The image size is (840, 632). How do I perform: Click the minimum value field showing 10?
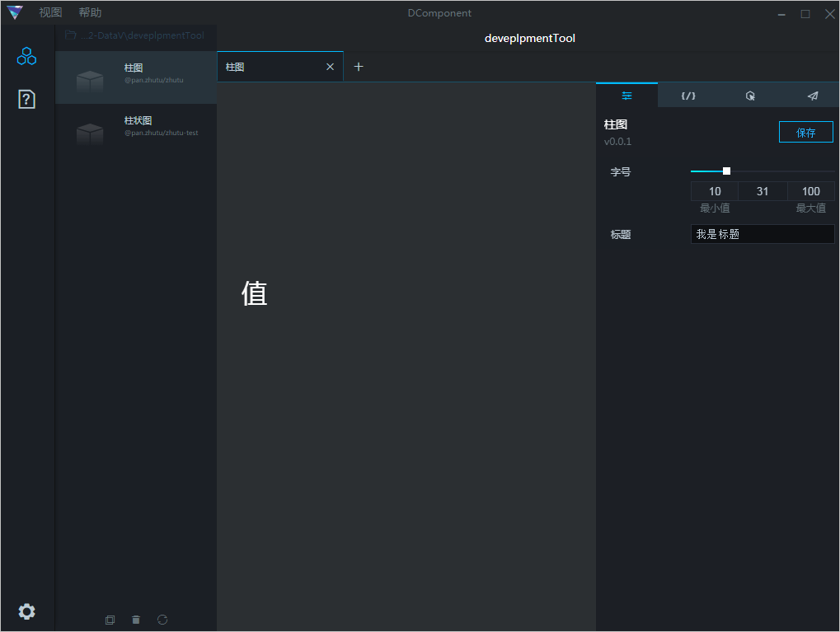715,191
